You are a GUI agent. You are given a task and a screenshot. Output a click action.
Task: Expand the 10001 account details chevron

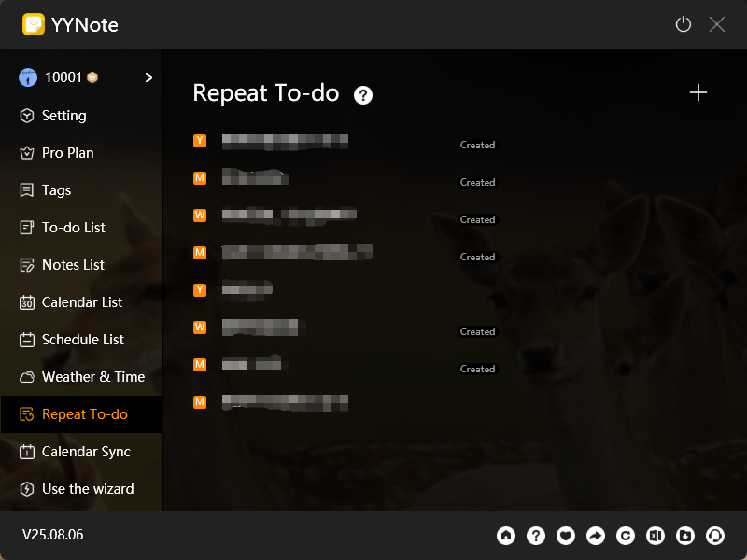[148, 77]
